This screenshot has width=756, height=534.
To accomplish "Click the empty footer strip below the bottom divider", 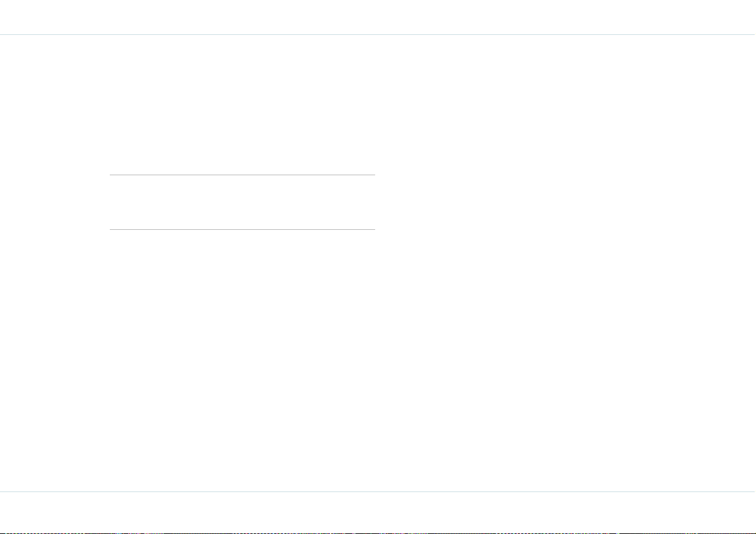I will click(x=378, y=512).
